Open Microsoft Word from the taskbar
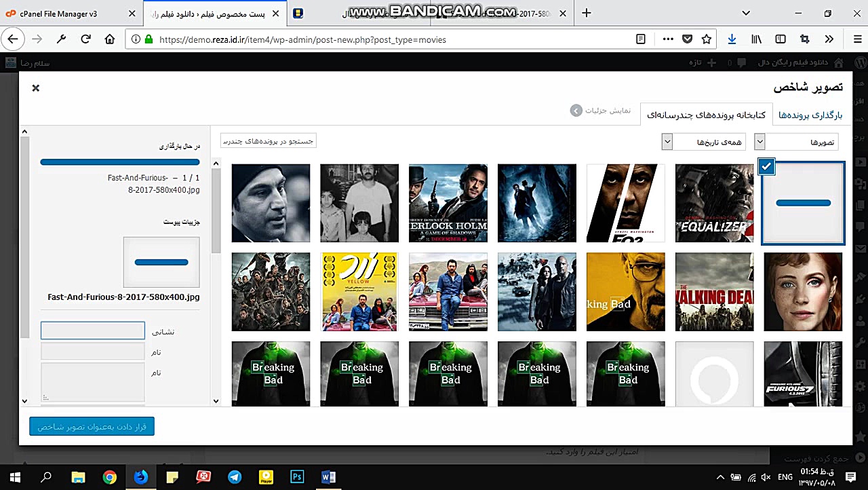 tap(328, 477)
